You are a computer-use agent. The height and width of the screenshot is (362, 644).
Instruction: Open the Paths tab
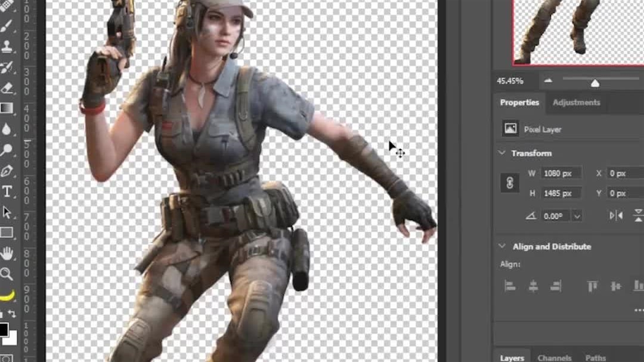coord(596,358)
